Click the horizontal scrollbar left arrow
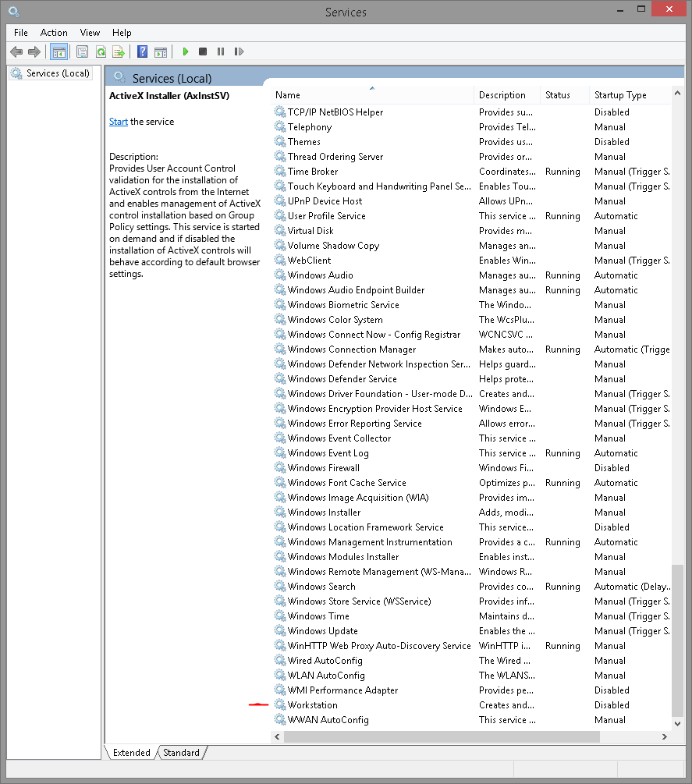Image resolution: width=692 pixels, height=784 pixels. coord(277,736)
